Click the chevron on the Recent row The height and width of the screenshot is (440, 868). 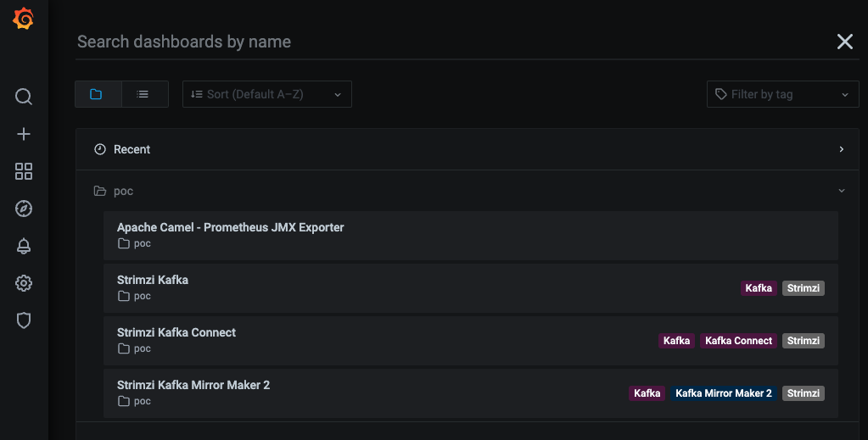[x=842, y=149]
